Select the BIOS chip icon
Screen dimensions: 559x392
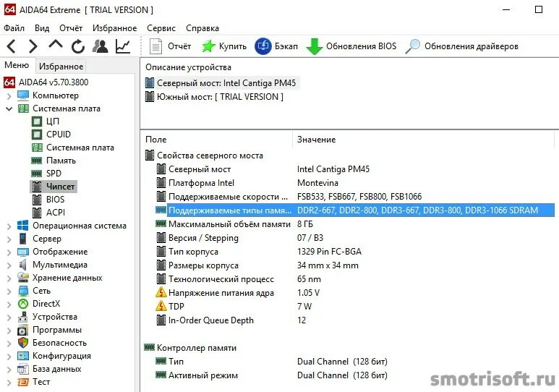pyautogui.click(x=37, y=200)
